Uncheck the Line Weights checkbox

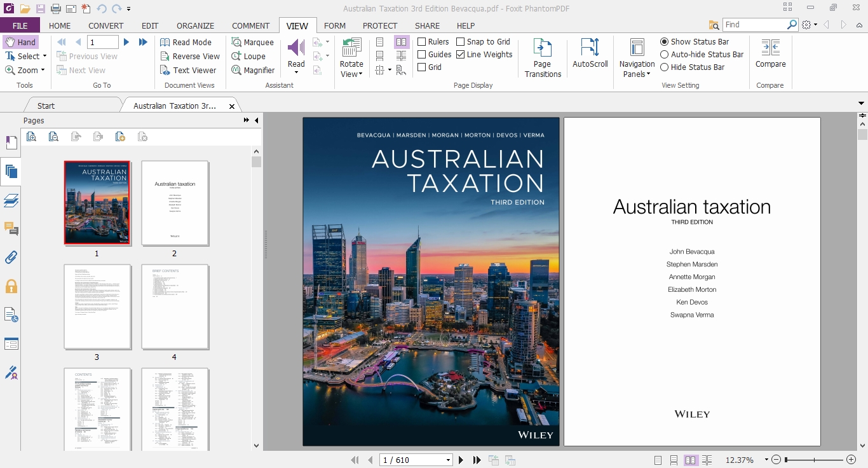[x=461, y=55]
